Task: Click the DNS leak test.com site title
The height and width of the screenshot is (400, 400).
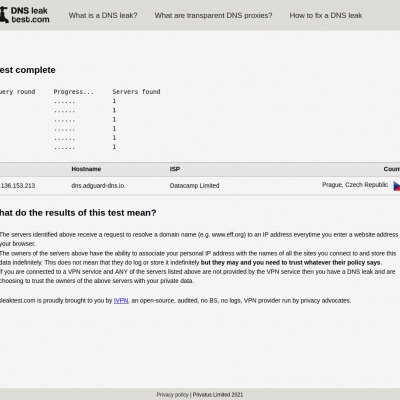Action: click(x=30, y=15)
